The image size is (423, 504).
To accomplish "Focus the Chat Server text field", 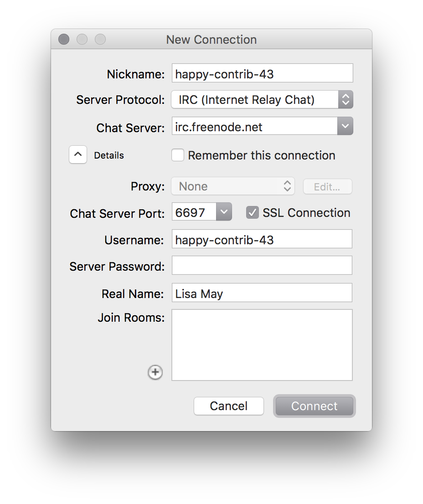I will pos(254,127).
